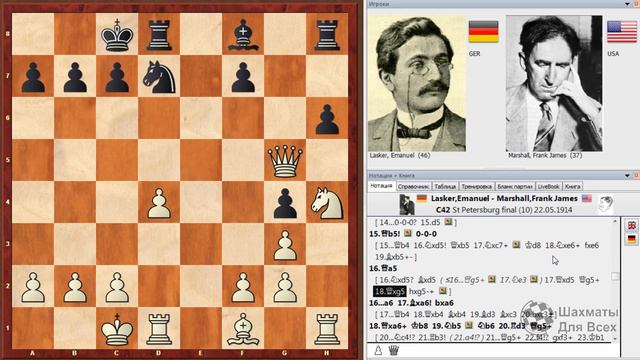640x360 pixels.
Task: Select the black bishop on f8
Action: [x=243, y=35]
